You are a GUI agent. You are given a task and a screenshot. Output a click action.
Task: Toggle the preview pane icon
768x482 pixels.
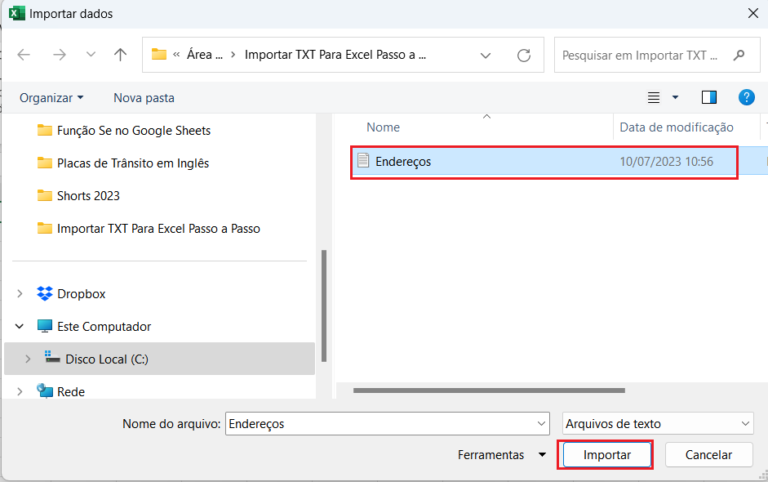[709, 97]
